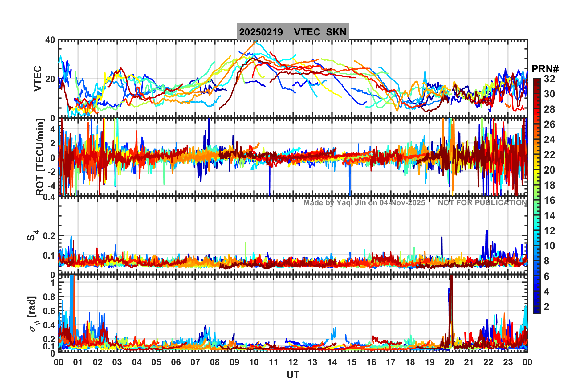Select UT axis hour label "13"
Viewport: 586px width, 392px height.
click(312, 362)
